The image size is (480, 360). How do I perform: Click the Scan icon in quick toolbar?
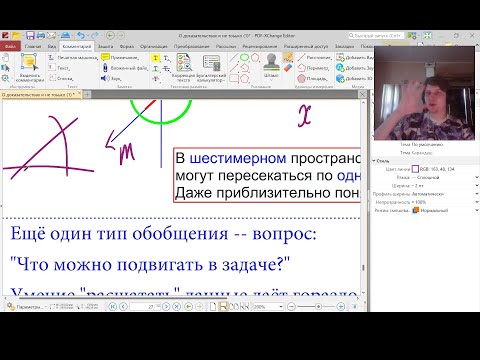(65, 35)
